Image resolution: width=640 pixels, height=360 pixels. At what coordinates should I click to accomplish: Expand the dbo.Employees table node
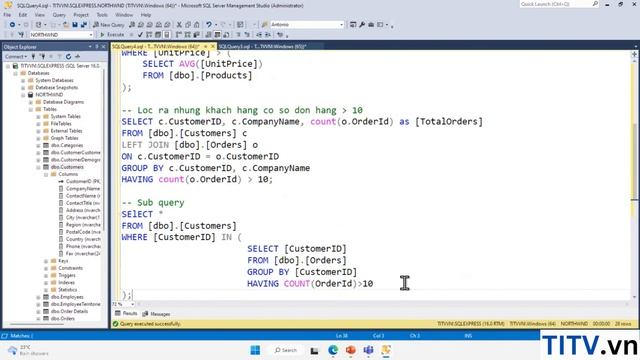[x=38, y=297]
